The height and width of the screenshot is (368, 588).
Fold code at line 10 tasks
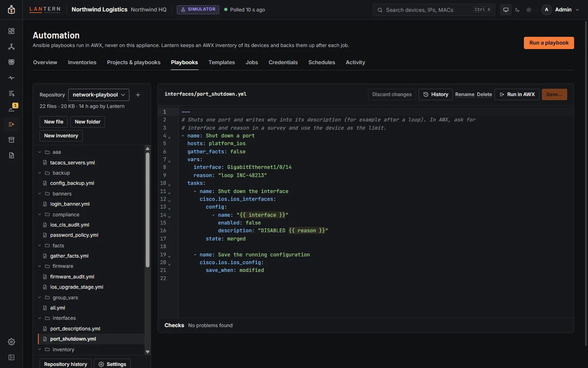coord(169,184)
